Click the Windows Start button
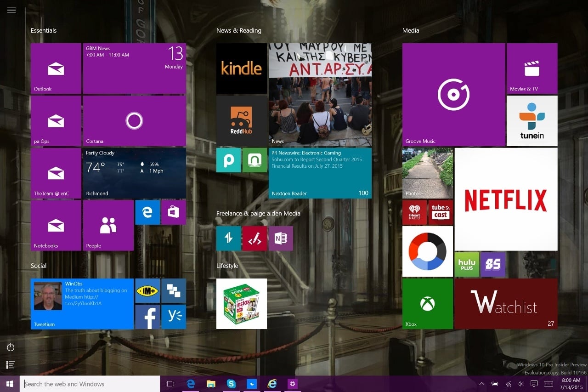Viewport: 588px width, 392px height. 10,384
